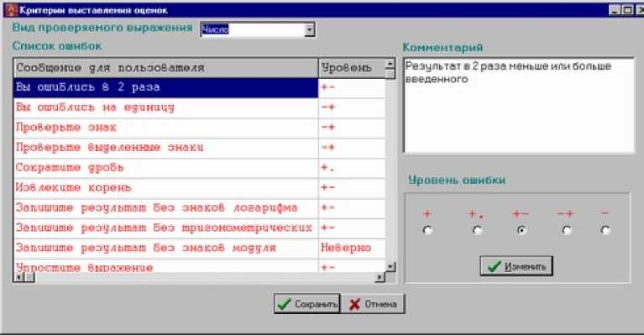Screen dimensions: 644x335
Task: Select row 'Запишите результат без знаков модуля'
Action: (x=200, y=249)
